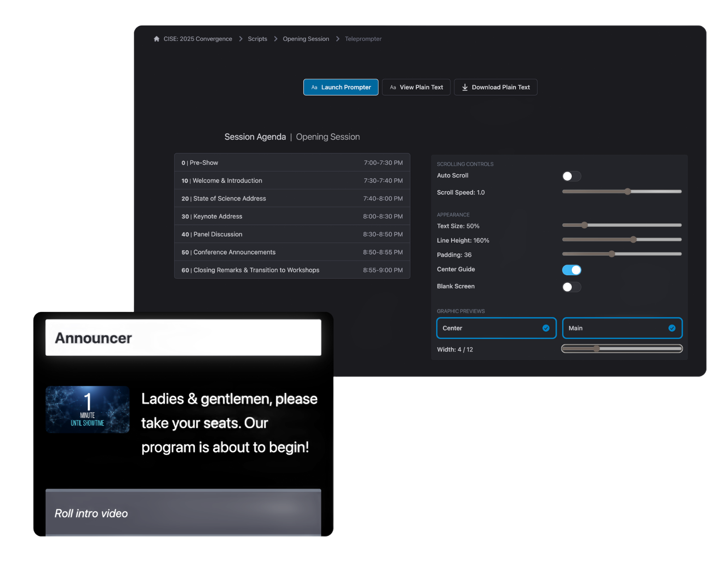728x575 pixels.
Task: Click the checkmark icon in the Main option
Action: (672, 328)
